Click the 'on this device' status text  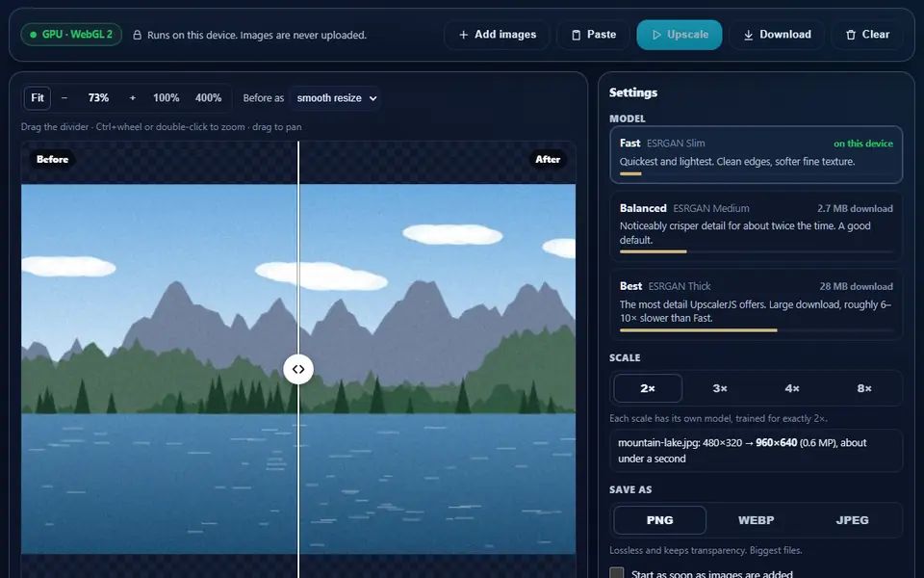point(863,144)
